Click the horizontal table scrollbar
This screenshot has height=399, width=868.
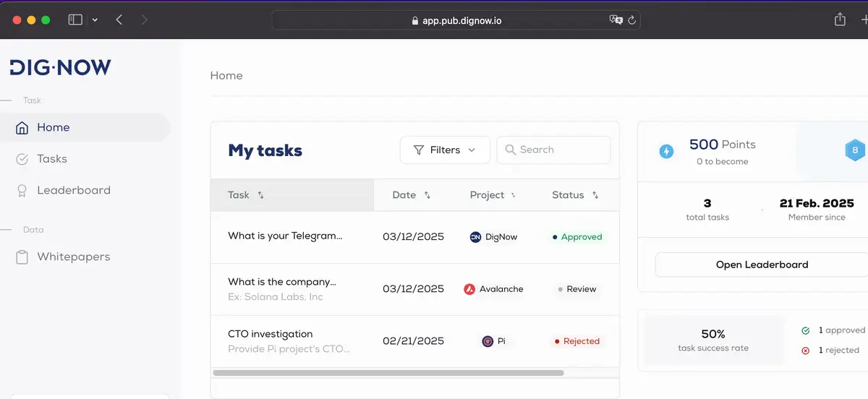click(x=388, y=373)
